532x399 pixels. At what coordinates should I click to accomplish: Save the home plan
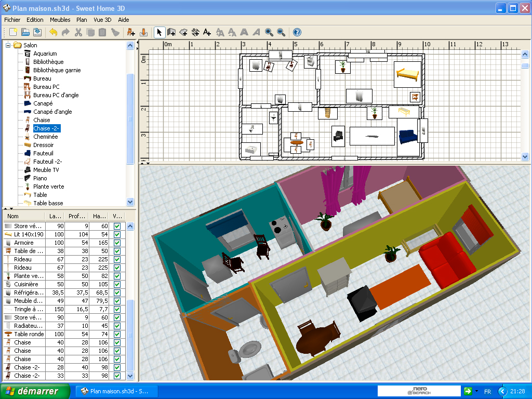coord(37,32)
